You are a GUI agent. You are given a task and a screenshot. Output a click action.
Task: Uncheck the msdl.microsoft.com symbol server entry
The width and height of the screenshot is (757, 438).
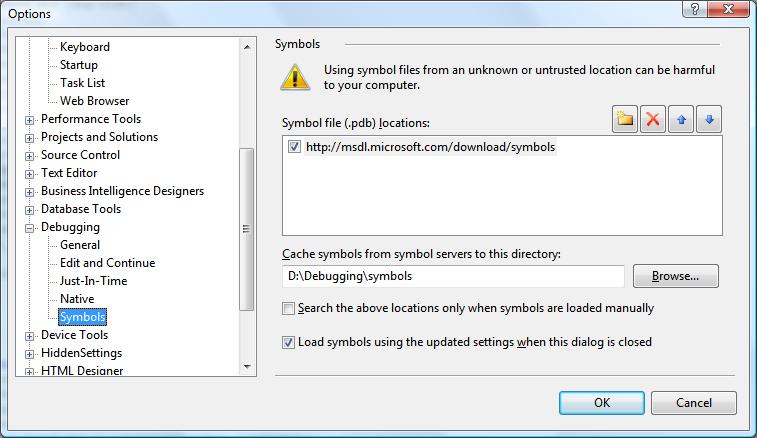point(294,146)
